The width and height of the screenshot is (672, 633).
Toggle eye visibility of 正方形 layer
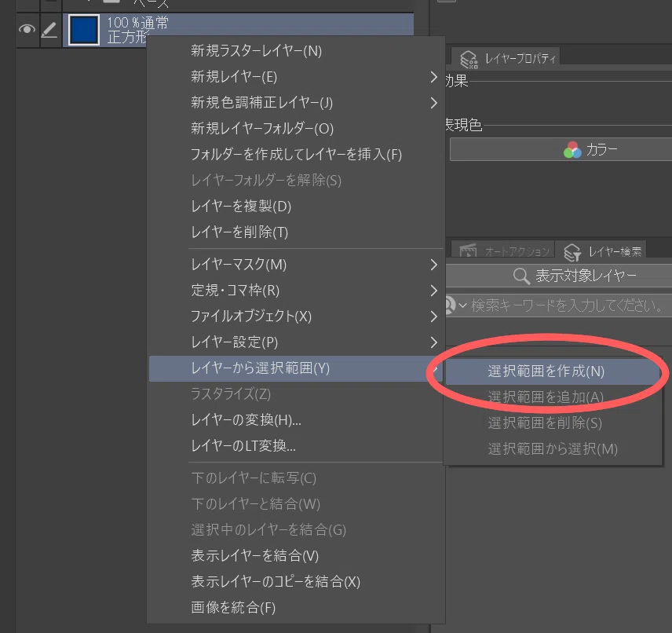pyautogui.click(x=27, y=30)
